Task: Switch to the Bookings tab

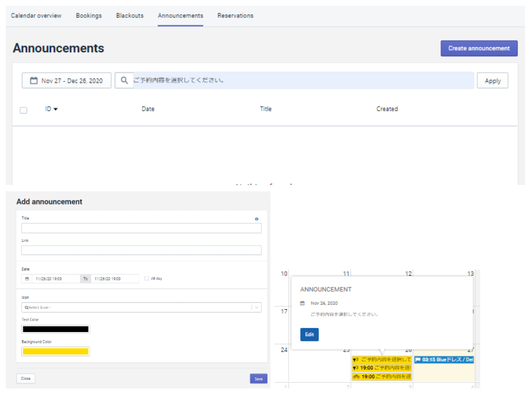Action: coord(89,16)
